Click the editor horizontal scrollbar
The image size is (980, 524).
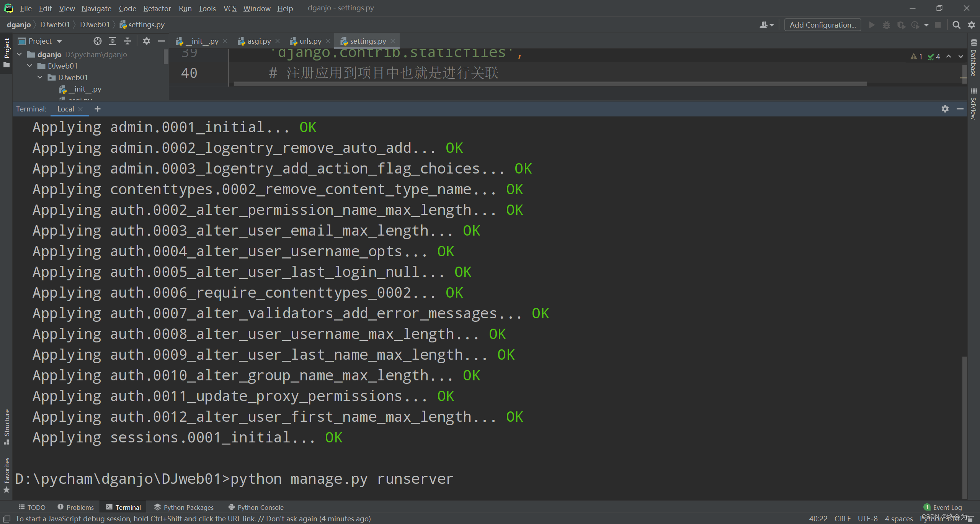coord(550,84)
